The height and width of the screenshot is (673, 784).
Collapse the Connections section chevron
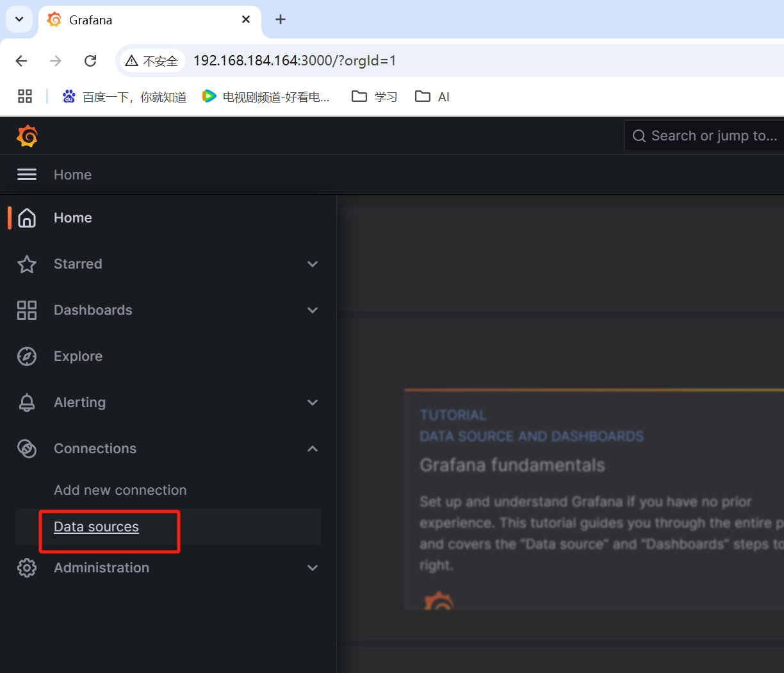[313, 449]
